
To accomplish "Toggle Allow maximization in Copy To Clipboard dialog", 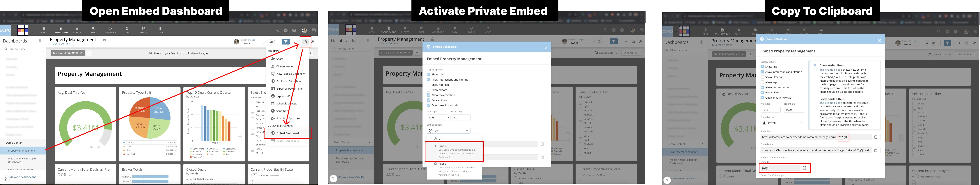I will tap(762, 87).
